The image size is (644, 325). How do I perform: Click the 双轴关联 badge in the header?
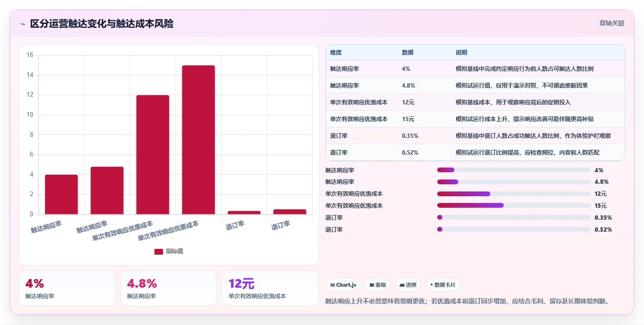[x=611, y=23]
